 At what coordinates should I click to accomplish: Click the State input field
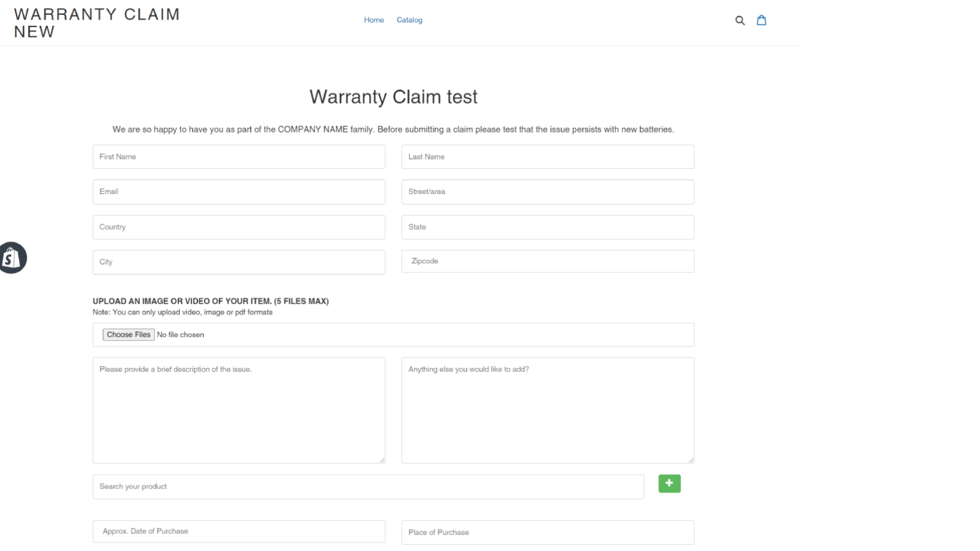pos(548,227)
